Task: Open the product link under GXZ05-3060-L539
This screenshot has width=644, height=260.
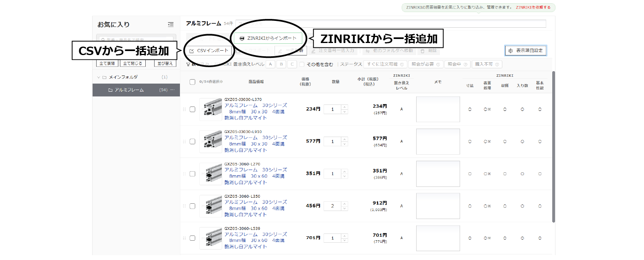Action: point(256,240)
